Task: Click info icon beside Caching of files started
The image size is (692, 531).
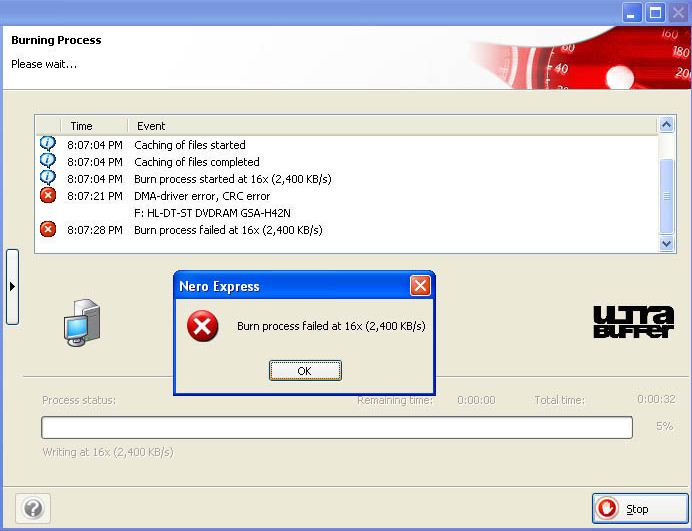Action: point(47,144)
